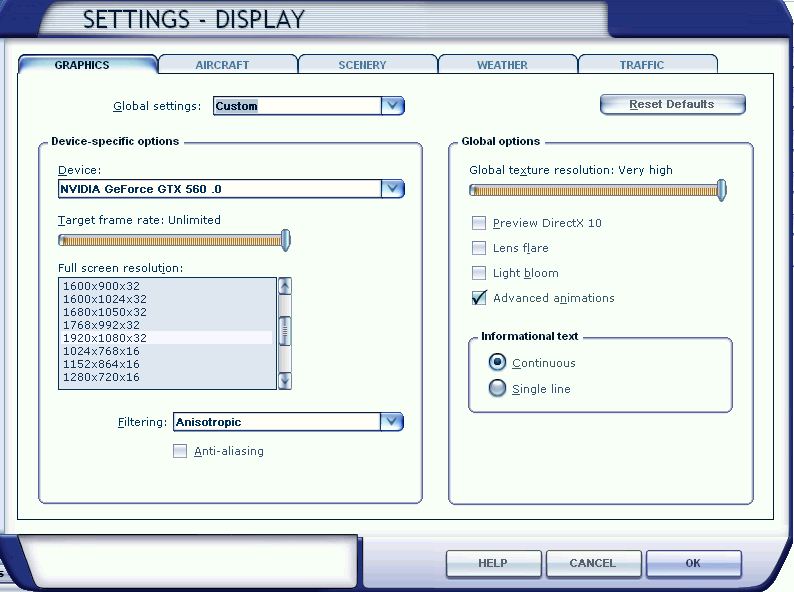This screenshot has height=592, width=794.
Task: Select Continuous informational text radio
Action: [497, 363]
